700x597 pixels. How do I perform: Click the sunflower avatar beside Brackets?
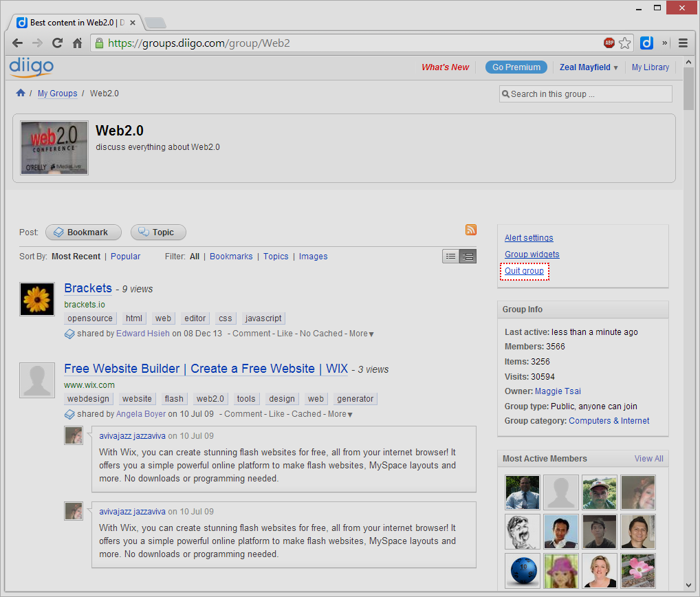click(x=37, y=299)
